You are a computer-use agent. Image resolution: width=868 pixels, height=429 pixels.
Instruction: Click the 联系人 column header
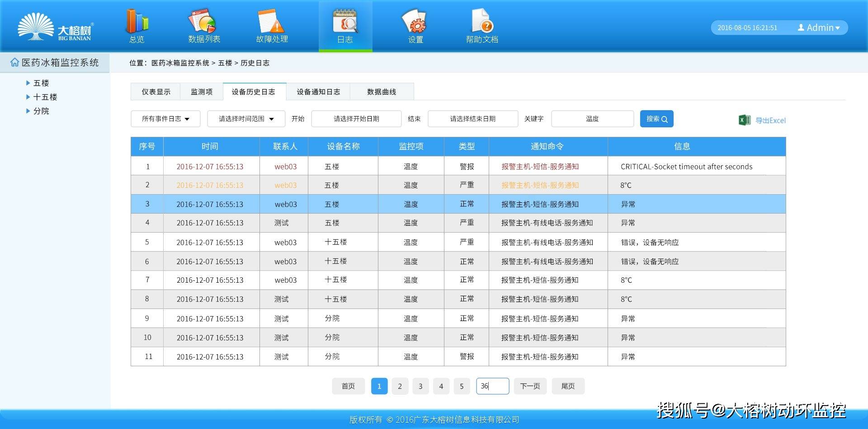pos(284,146)
